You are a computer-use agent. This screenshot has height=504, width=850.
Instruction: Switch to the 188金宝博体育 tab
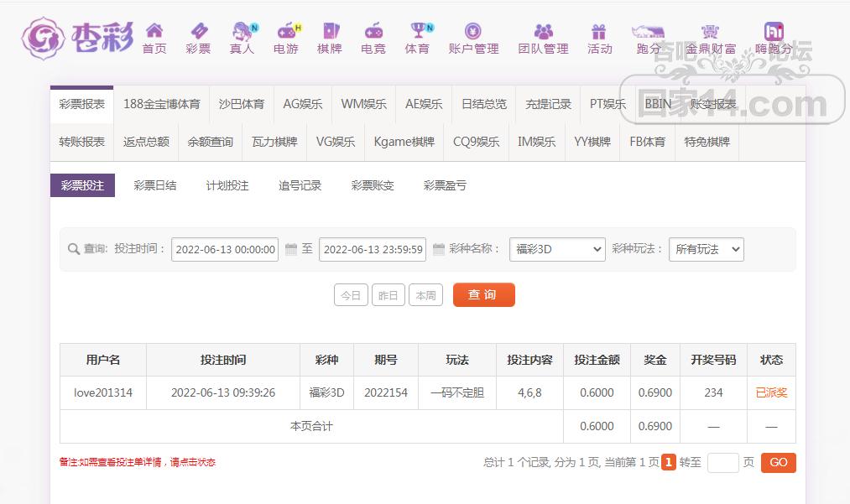162,104
